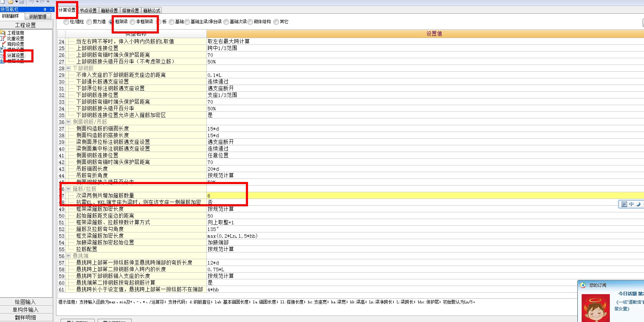The image size is (644, 322).
Task: Click the IME moon icon
Action: [638, 204]
